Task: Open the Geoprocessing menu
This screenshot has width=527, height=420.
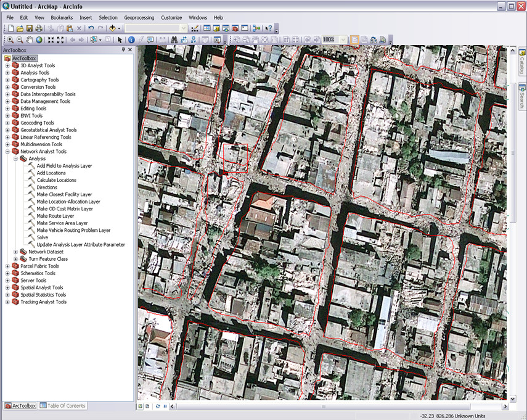Action: 139,18
